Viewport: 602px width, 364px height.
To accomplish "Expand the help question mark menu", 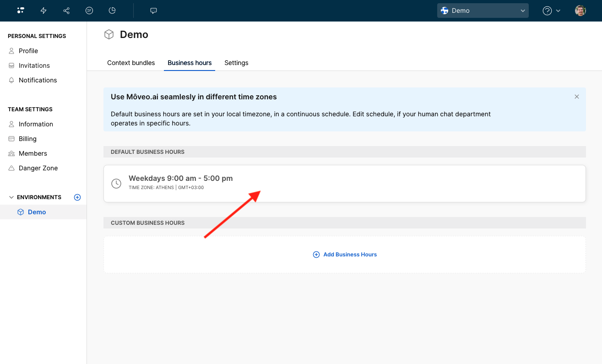I will [x=551, y=11].
